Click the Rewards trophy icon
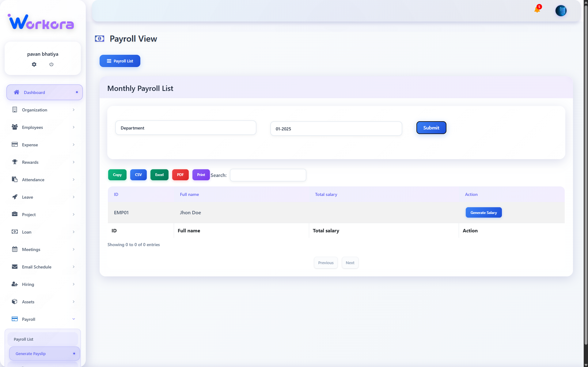 (x=14, y=162)
